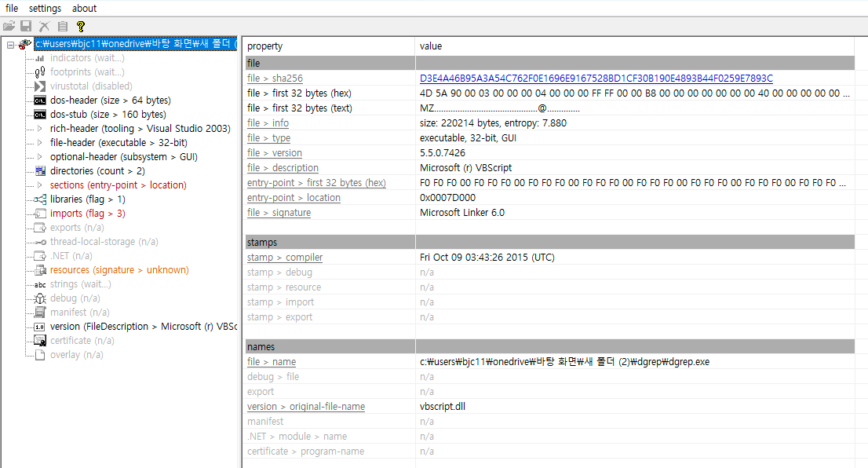Select the dos-header tree node
The width and height of the screenshot is (868, 468).
click(110, 101)
